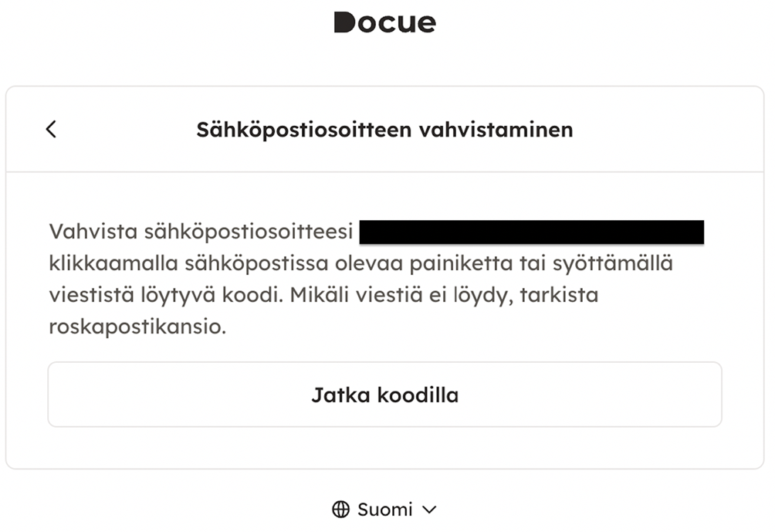The height and width of the screenshot is (532, 775).
Task: Open the Suomi language selector
Action: coord(384,510)
